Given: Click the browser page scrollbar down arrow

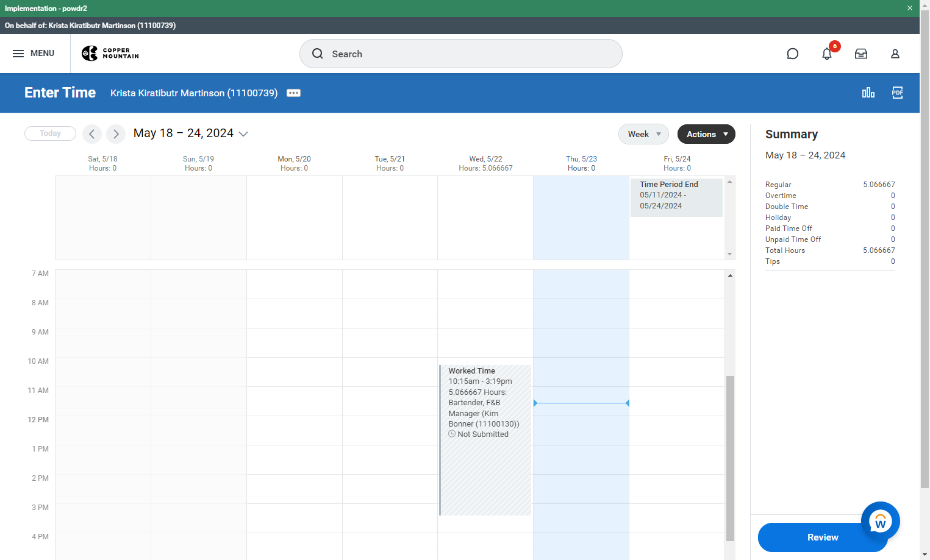Looking at the screenshot, I should coord(925,555).
